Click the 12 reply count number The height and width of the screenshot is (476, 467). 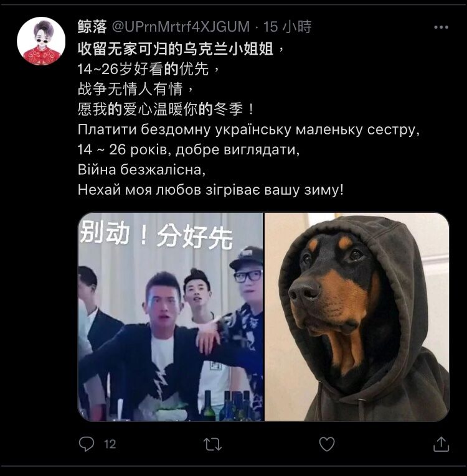(x=110, y=444)
